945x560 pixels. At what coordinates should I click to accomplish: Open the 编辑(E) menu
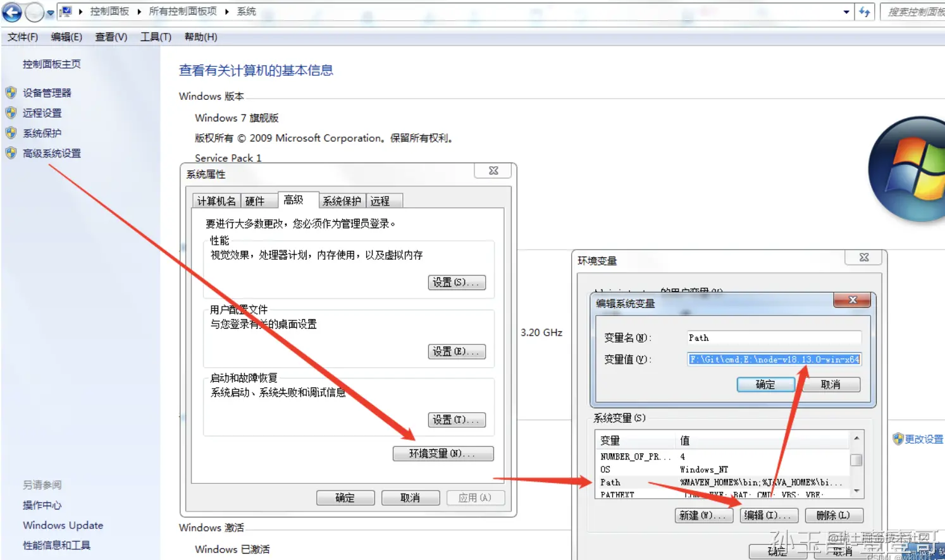pyautogui.click(x=66, y=37)
